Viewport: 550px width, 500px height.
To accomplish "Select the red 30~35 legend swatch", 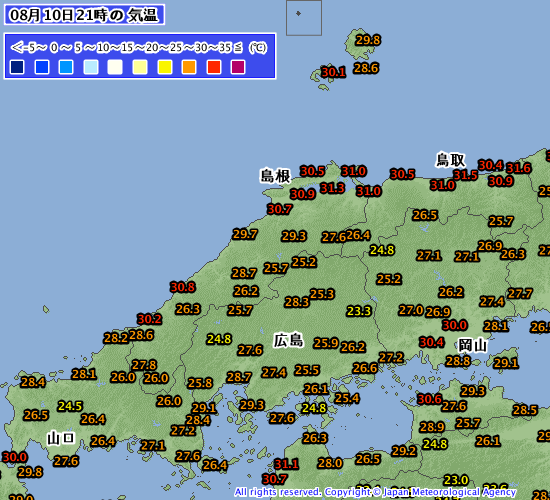I will [x=214, y=67].
